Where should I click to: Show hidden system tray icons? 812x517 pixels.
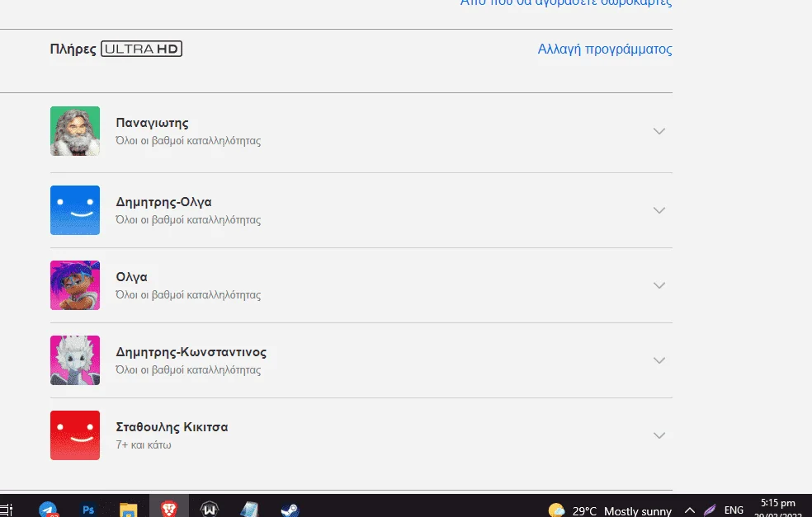coord(690,510)
